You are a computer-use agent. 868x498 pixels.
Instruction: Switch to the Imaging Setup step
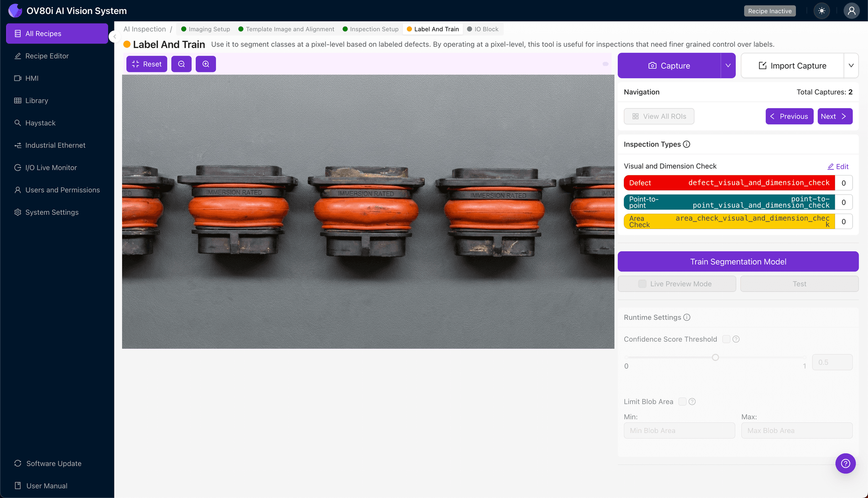pyautogui.click(x=209, y=29)
